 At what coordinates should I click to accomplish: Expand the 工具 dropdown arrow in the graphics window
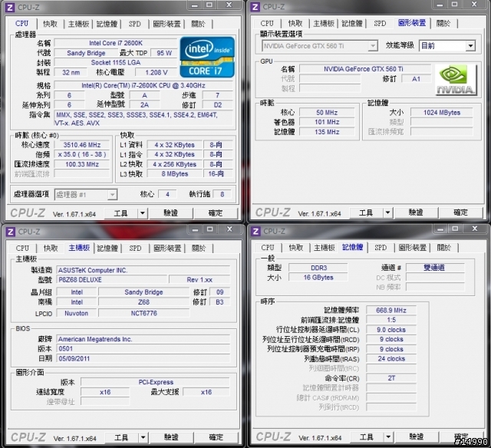[x=387, y=213]
